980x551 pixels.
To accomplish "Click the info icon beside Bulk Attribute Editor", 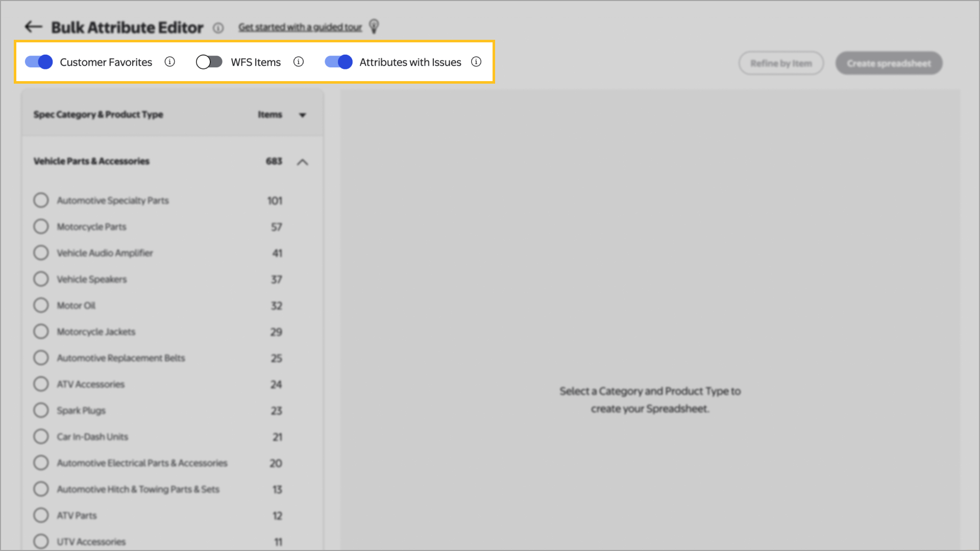I will (x=218, y=28).
